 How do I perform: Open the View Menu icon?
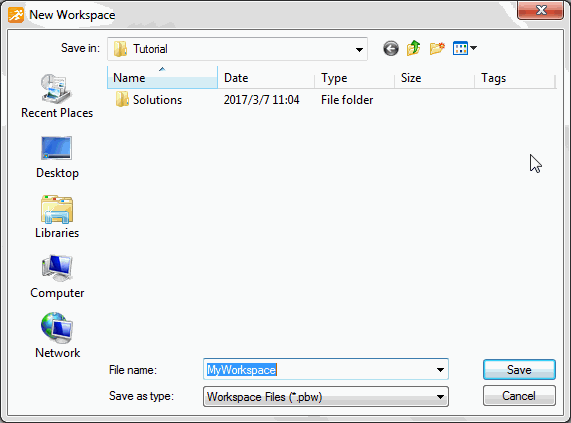point(460,48)
